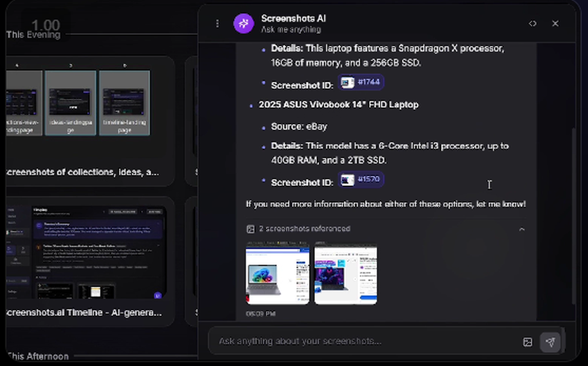Click the send message paper-plane icon
The image size is (588, 366).
[550, 341]
